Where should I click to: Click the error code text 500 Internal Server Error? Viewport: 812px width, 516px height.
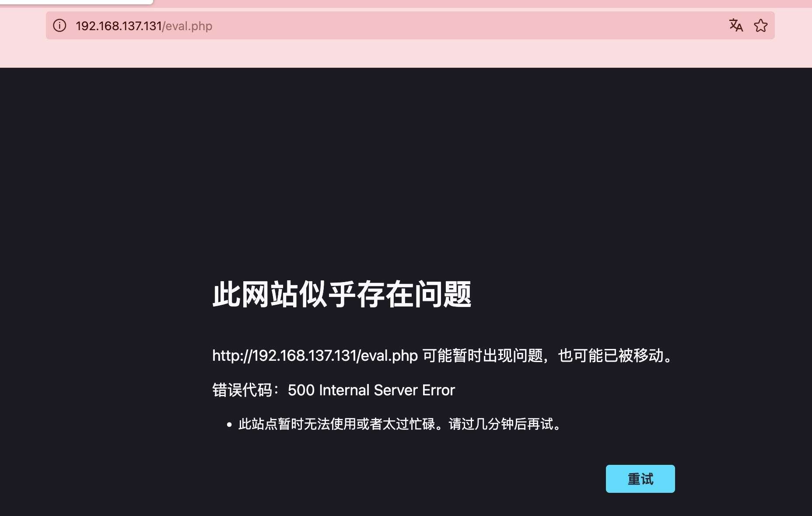(371, 390)
